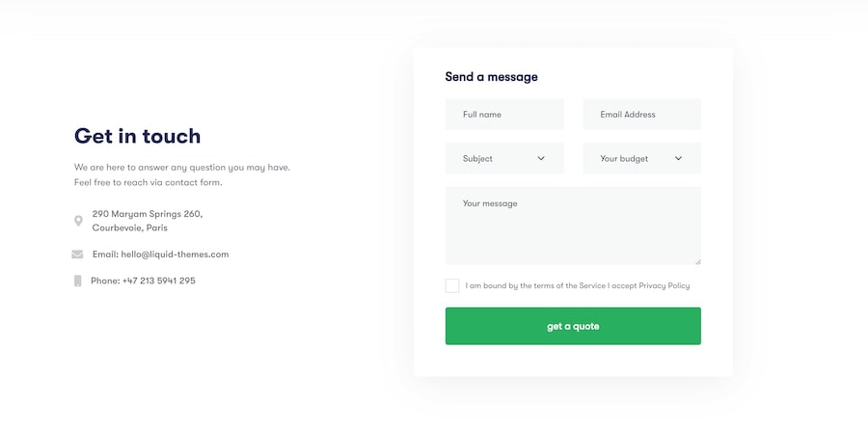868x427 pixels.
Task: Tick the Privacy Policy acceptance checkbox
Action: 452,285
